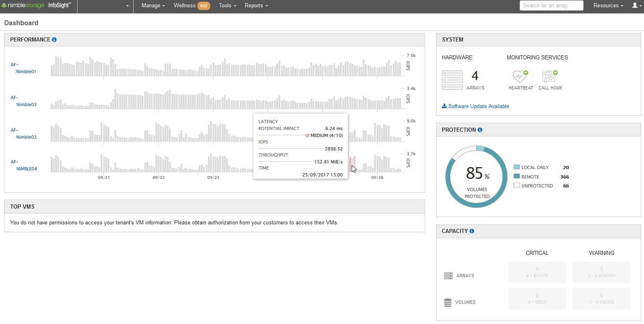Open the AF-Nimble02 array link
The width and height of the screenshot is (644, 324).
click(x=24, y=133)
